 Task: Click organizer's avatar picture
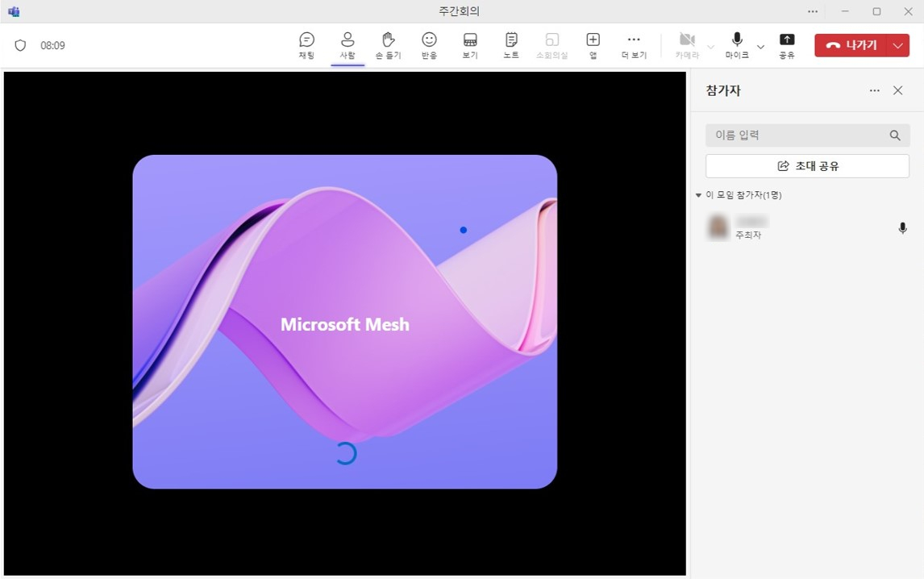[718, 227]
